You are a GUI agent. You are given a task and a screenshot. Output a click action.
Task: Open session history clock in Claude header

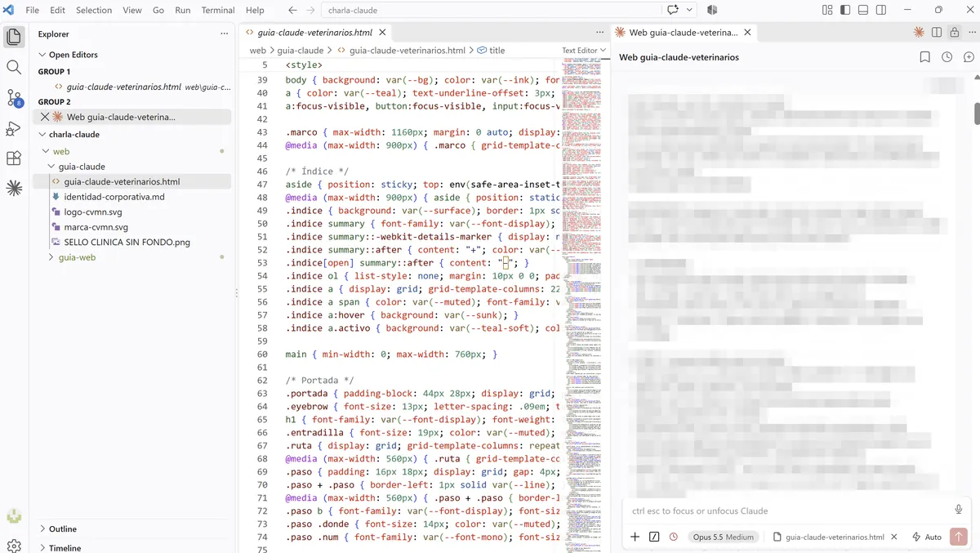(x=947, y=57)
